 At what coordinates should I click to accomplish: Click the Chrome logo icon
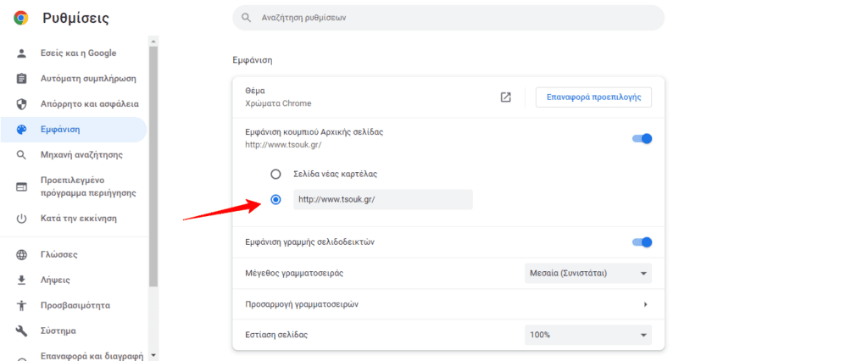click(21, 18)
